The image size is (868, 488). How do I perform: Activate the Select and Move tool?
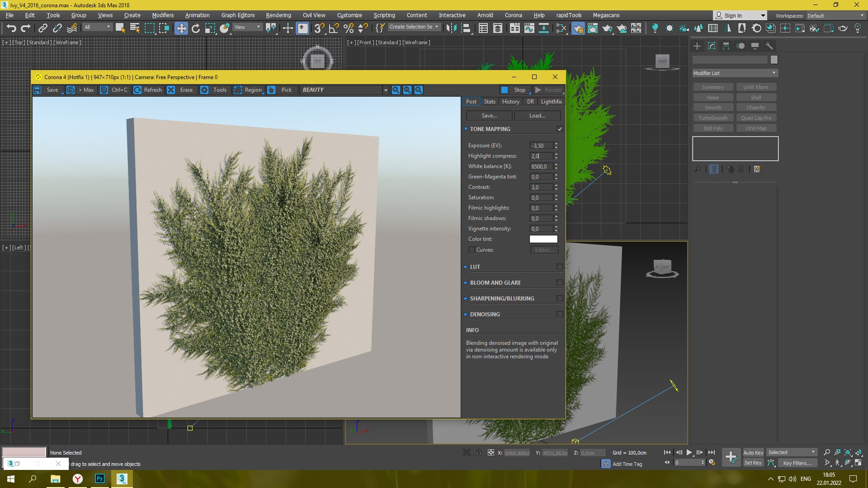click(x=181, y=28)
